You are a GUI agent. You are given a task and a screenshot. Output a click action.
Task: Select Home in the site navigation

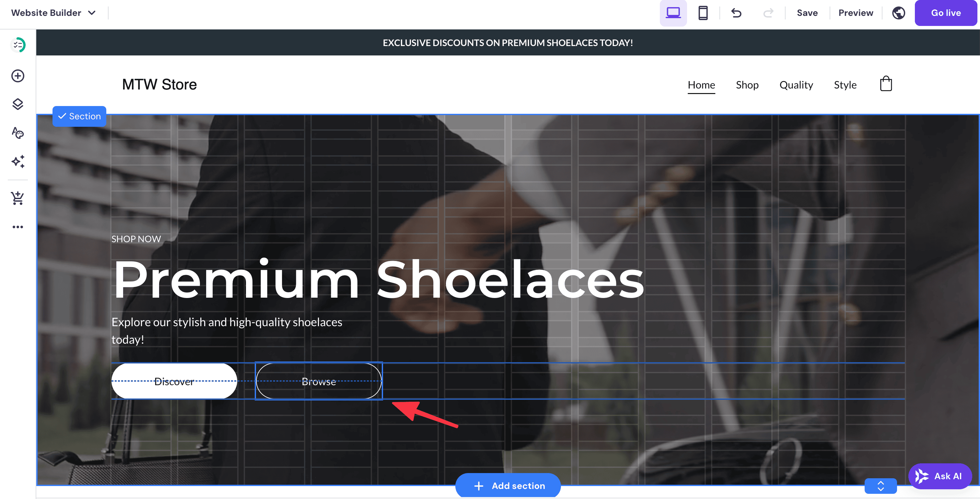click(701, 85)
